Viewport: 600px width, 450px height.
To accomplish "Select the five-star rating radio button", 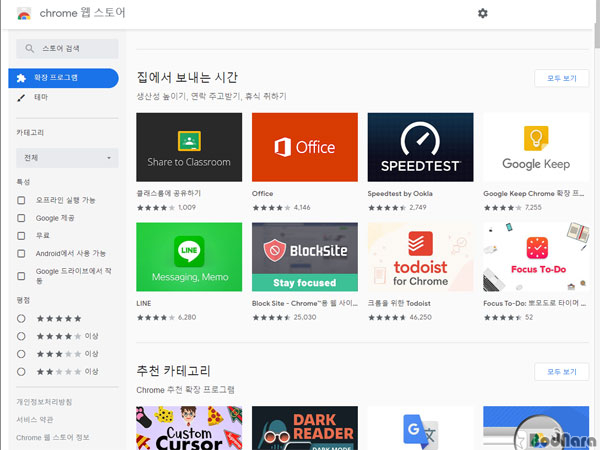I will tap(22, 318).
